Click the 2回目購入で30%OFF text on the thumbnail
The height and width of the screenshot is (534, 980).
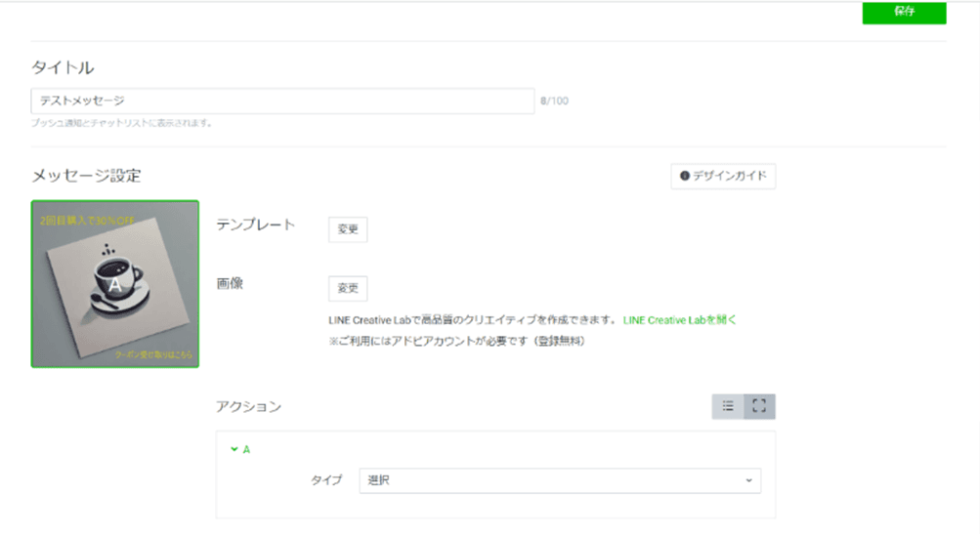click(86, 221)
